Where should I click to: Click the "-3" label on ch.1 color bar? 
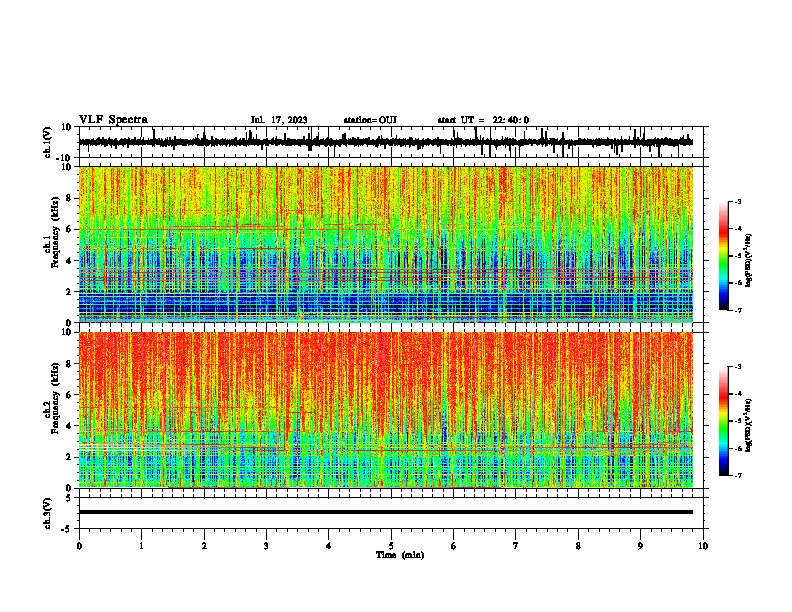coord(737,201)
